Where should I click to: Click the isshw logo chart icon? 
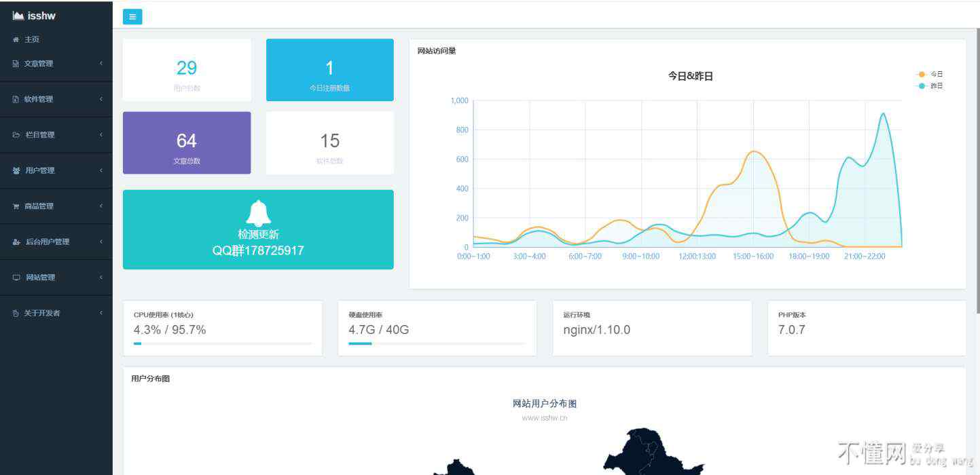(18, 16)
